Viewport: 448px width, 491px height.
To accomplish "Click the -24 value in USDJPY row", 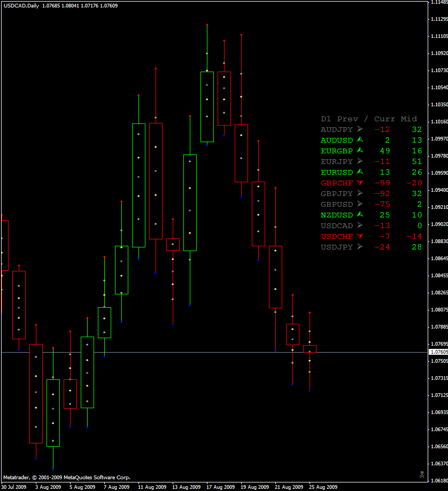I will (x=382, y=247).
